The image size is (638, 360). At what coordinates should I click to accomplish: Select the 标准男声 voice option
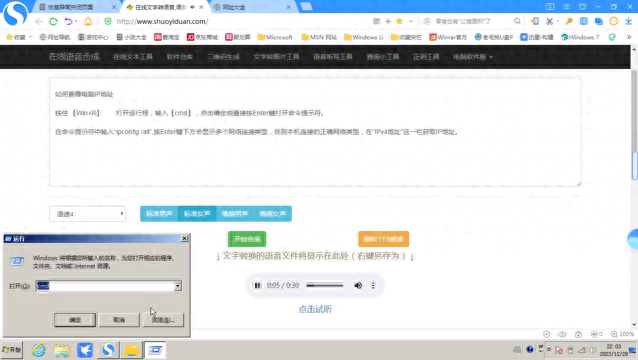pyautogui.click(x=159, y=214)
